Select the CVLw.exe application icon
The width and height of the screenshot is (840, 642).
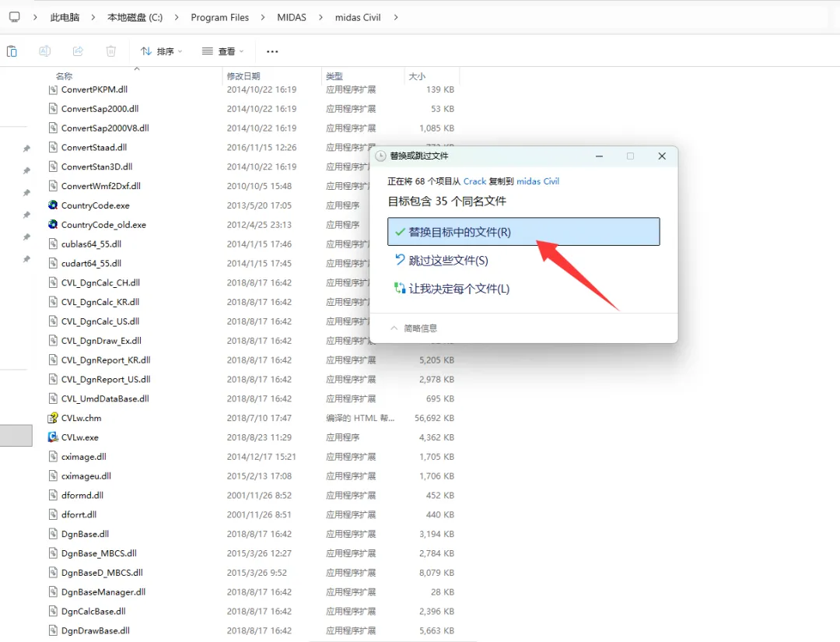coord(53,437)
